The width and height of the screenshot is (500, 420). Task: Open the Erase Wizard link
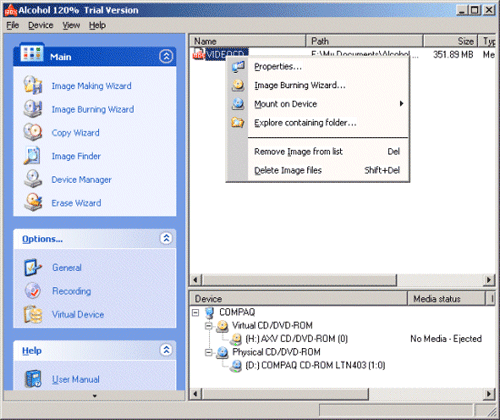point(76,203)
